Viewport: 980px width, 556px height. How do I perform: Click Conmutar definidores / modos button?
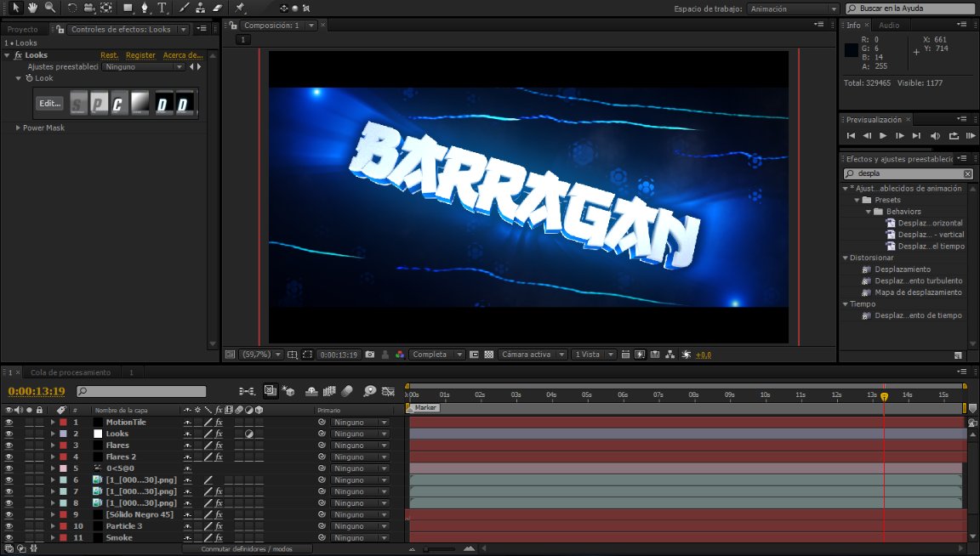click(247, 549)
